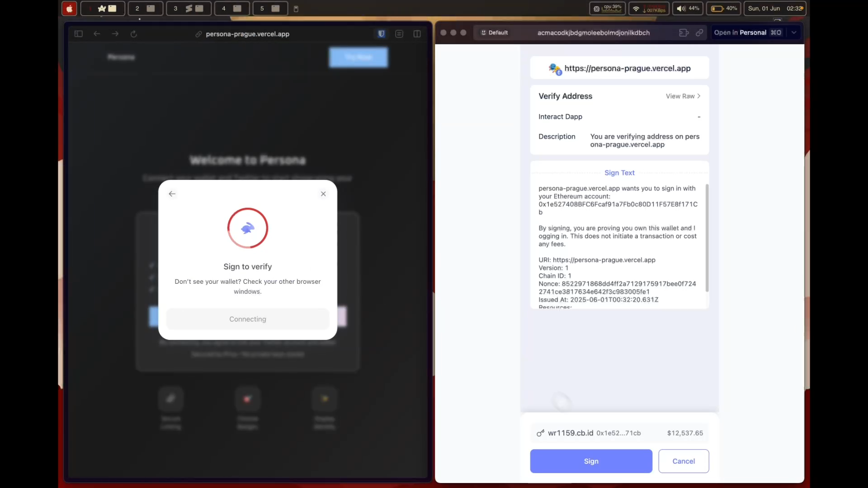Open the Bitwarden shield extension icon
Image resolution: width=868 pixels, height=488 pixels.
coord(382,34)
